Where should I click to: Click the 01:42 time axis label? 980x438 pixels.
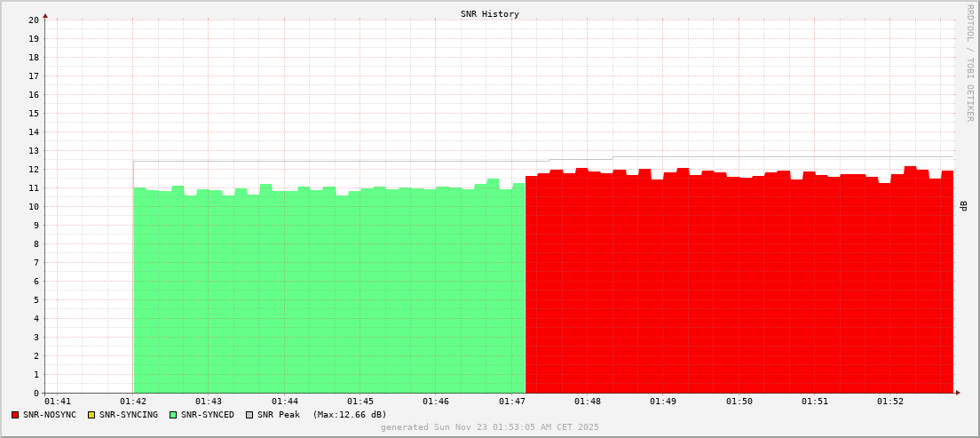click(x=133, y=402)
